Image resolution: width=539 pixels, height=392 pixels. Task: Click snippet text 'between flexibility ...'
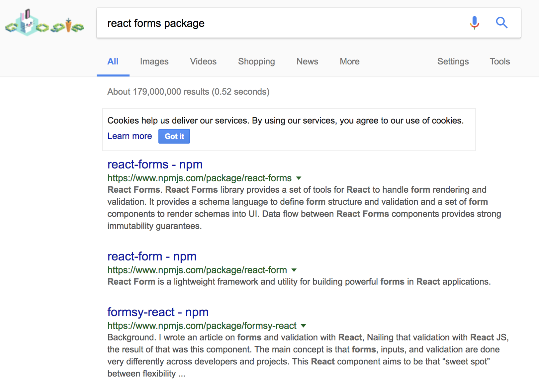pos(146,374)
